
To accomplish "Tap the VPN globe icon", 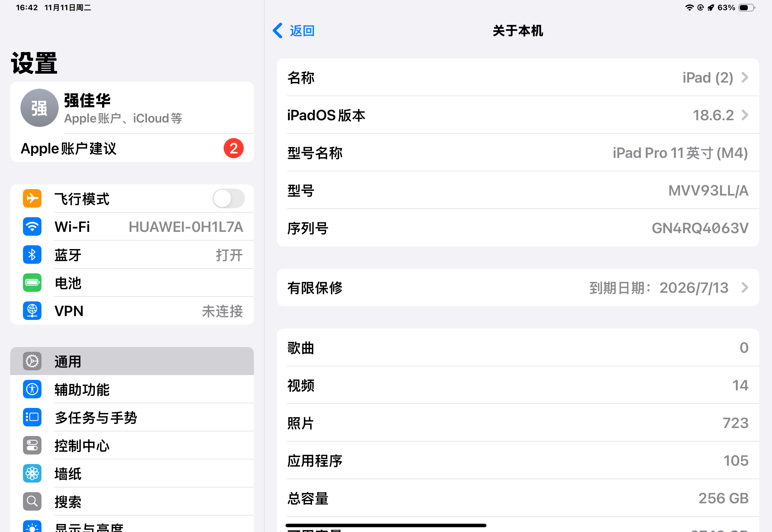I will coord(32,311).
